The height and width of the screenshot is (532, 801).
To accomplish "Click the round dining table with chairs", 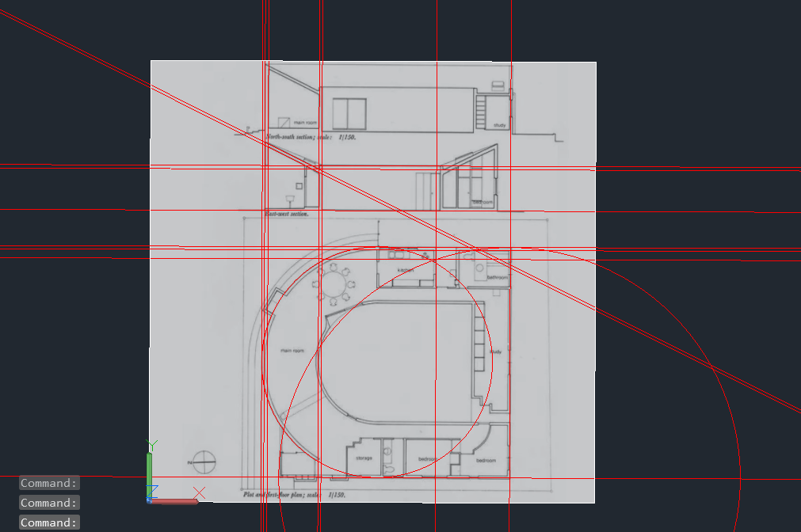I will click(333, 283).
